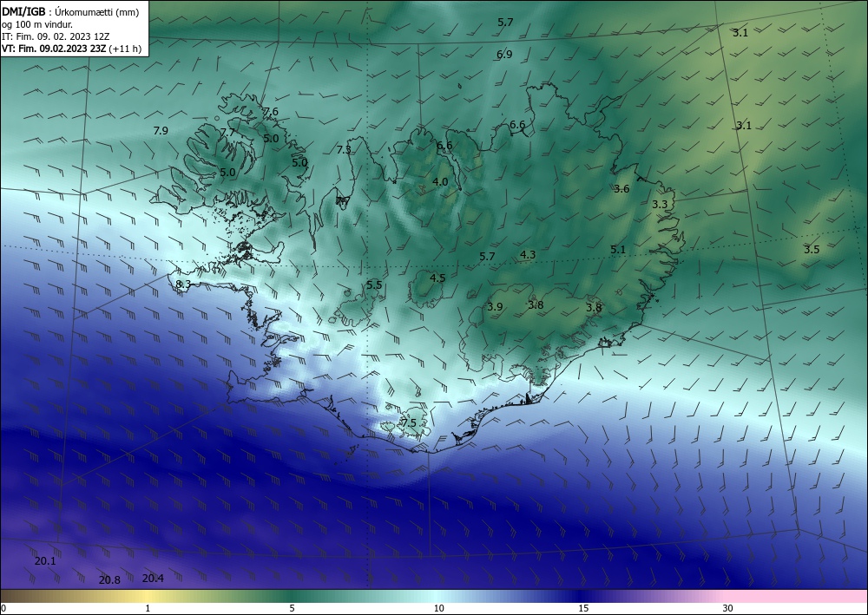The height and width of the screenshot is (615, 868).
Task: Click the 3.9 value label
Action: coord(495,306)
